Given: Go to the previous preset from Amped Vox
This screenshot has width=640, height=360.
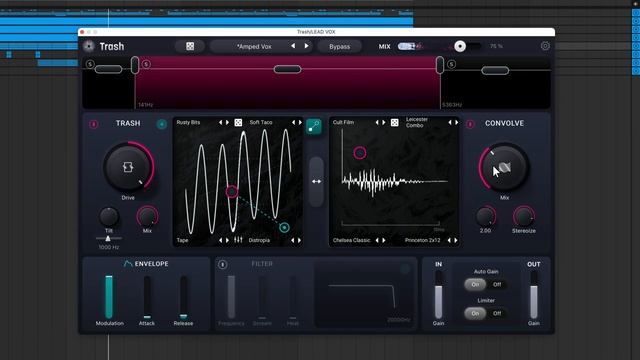Looking at the screenshot, I should point(293,46).
